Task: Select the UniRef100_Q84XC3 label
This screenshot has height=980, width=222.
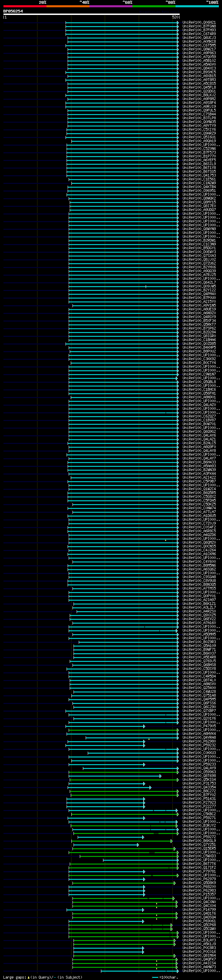Action: [x=199, y=68]
